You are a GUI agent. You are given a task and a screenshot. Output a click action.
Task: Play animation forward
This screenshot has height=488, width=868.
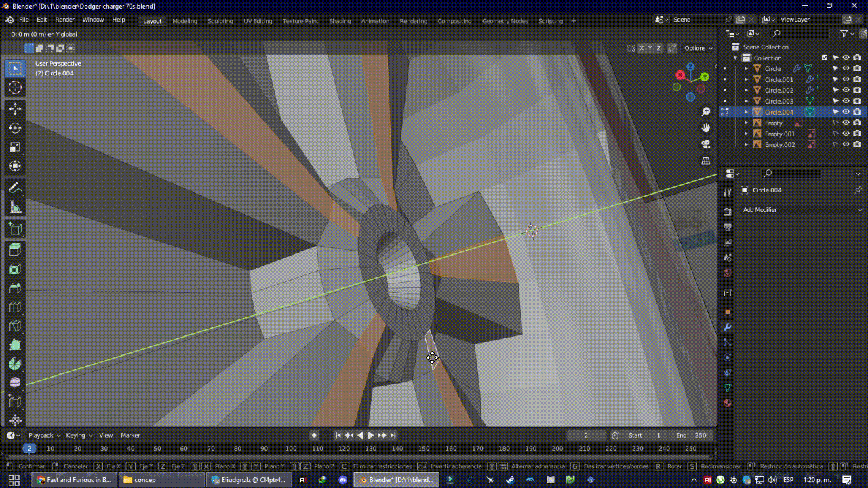[371, 435]
